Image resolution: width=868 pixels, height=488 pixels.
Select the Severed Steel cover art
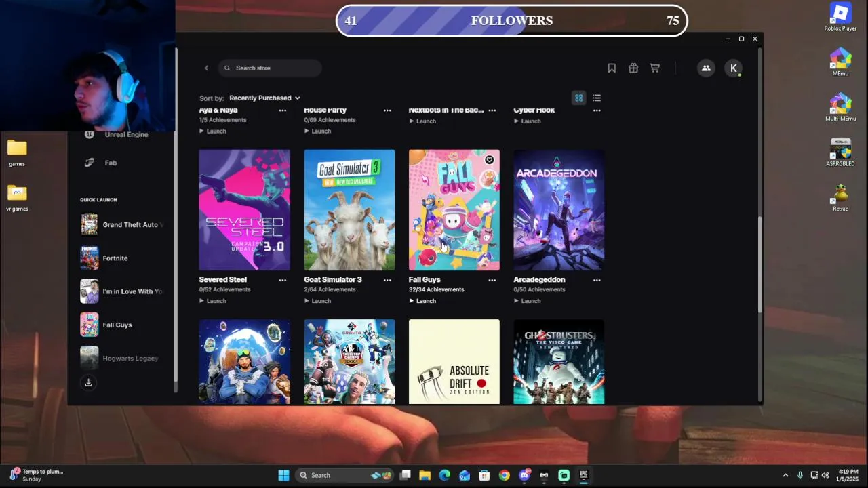tap(244, 210)
